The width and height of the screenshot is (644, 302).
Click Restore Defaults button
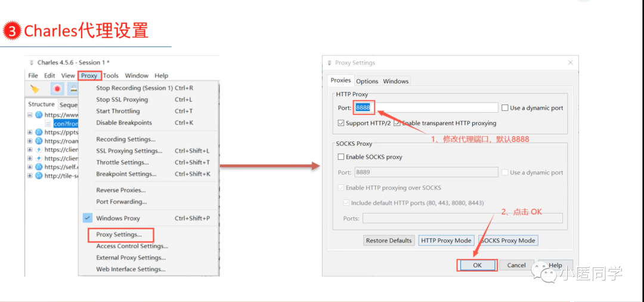click(389, 241)
